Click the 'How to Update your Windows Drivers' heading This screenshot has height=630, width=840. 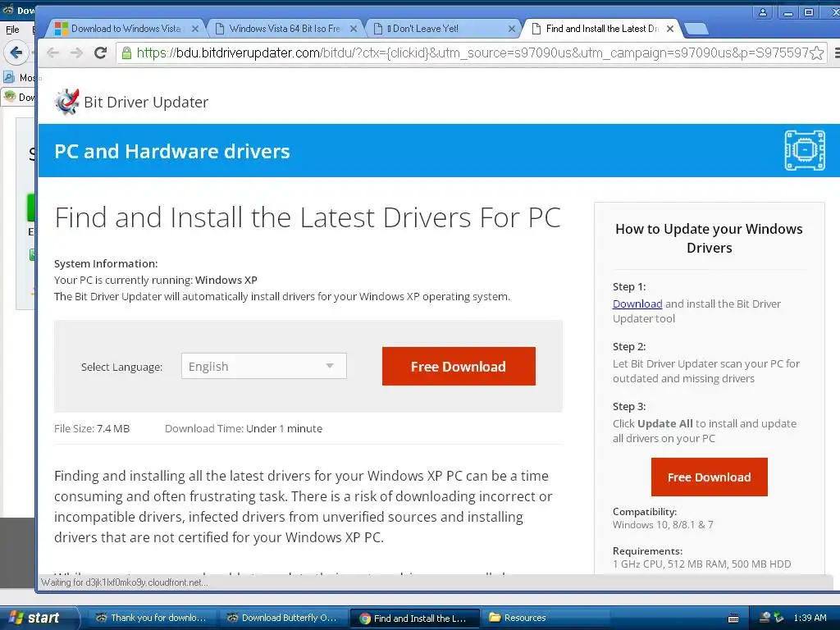pyautogui.click(x=709, y=239)
